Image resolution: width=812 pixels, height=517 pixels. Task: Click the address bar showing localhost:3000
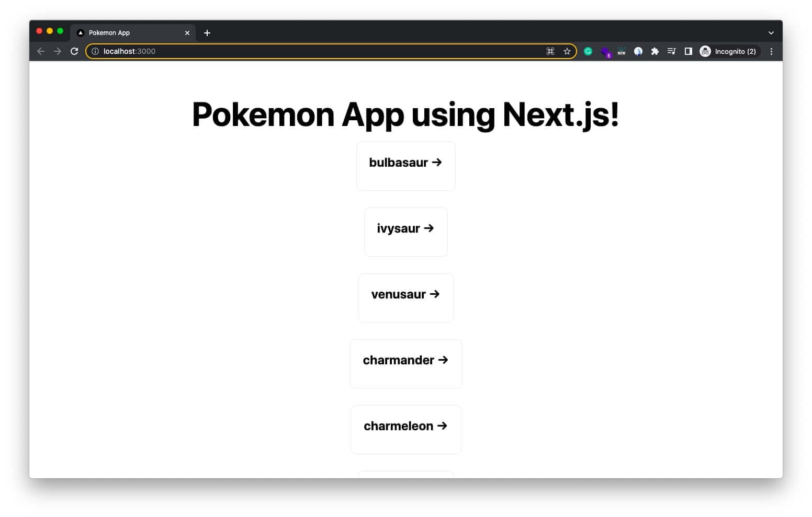tap(314, 51)
